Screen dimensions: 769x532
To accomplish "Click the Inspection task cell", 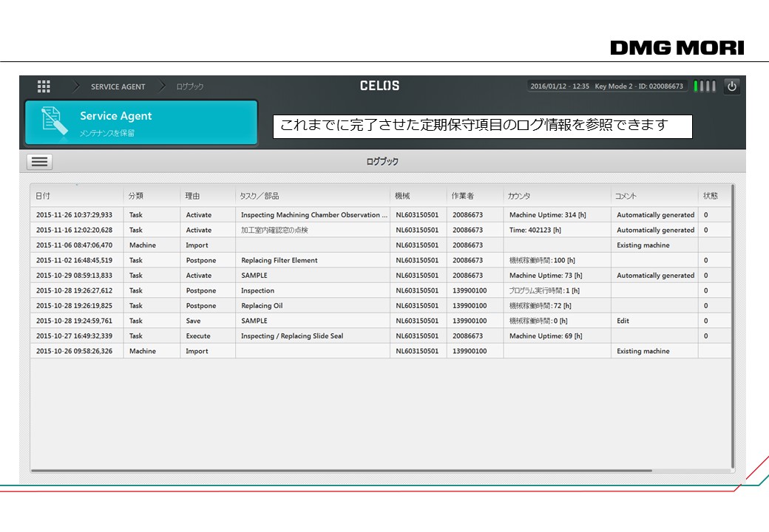I will click(312, 290).
